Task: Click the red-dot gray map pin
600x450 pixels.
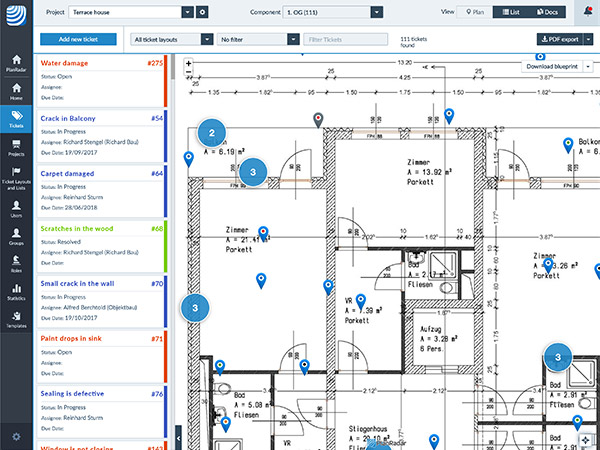Action: pos(318,120)
